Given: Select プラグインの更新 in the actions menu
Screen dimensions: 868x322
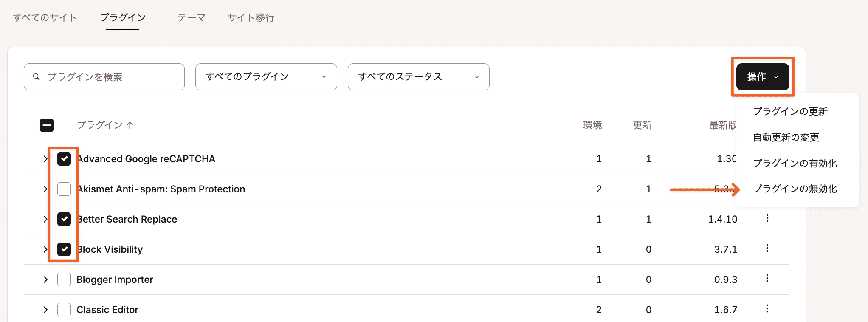Looking at the screenshot, I should (x=790, y=112).
